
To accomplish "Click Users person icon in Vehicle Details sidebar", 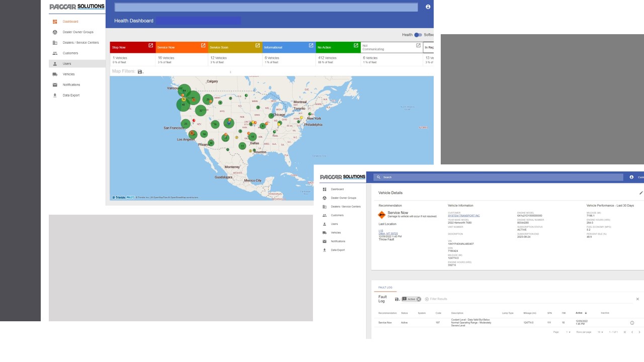I will coord(325,224).
